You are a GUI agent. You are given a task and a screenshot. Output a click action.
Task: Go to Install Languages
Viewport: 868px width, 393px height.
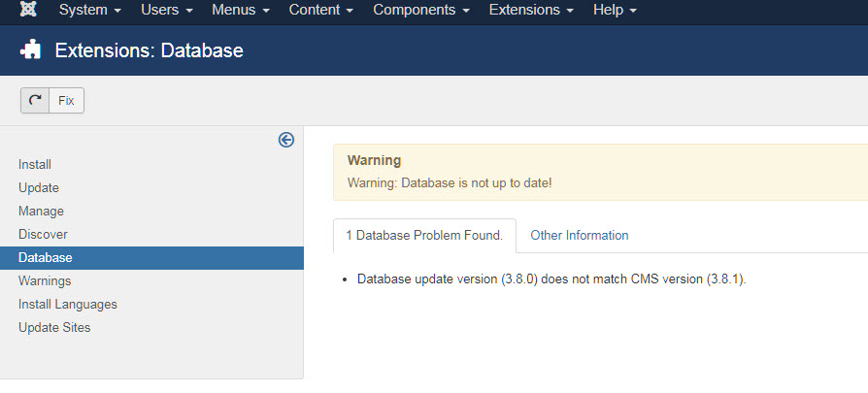click(68, 304)
